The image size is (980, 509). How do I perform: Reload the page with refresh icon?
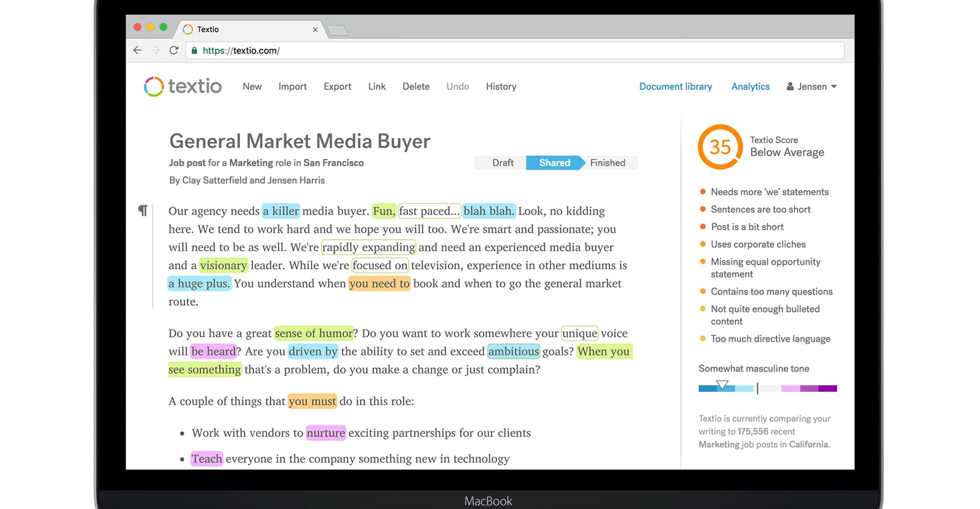(x=174, y=50)
